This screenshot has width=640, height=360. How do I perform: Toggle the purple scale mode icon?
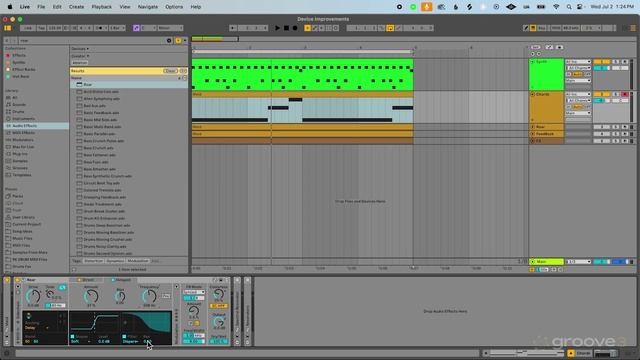coord(136,28)
